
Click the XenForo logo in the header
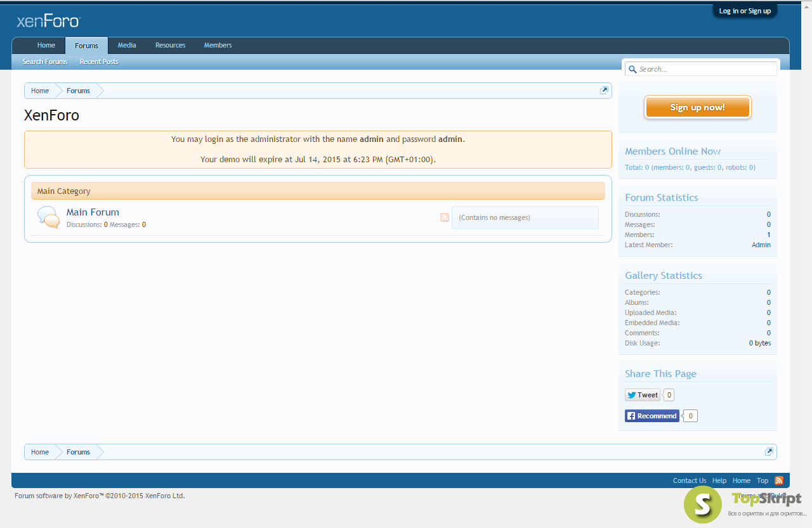(48, 22)
